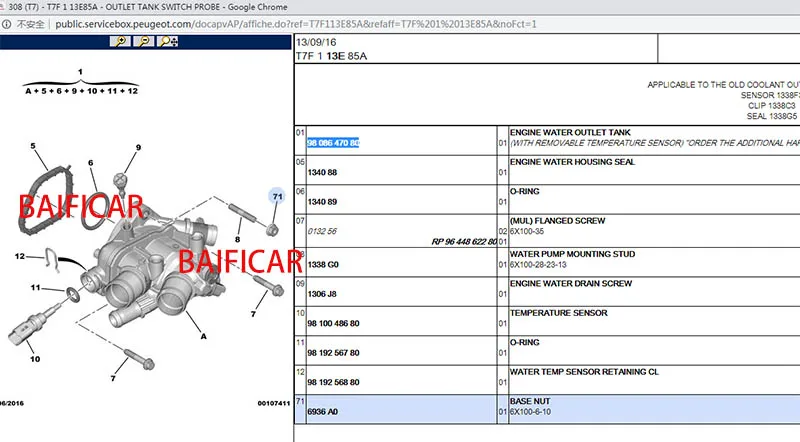This screenshot has width=800, height=442.
Task: Click callout 9 above the drain screw
Action: 138,148
